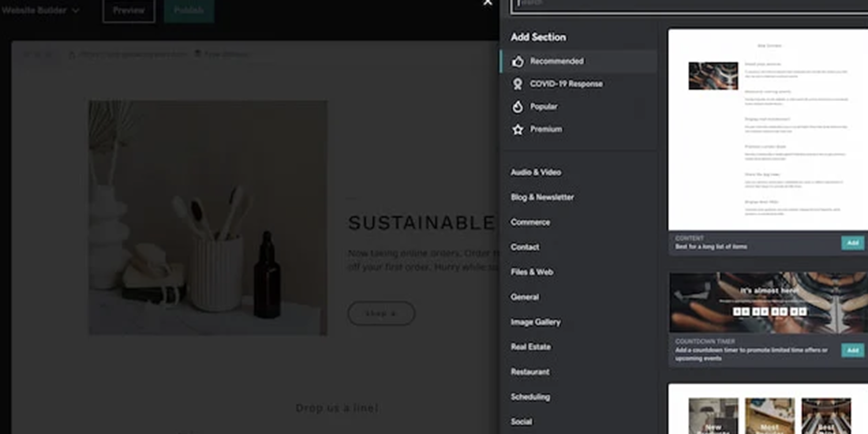Screen dimensions: 868x434
Task: Open the COVID-19 Response category
Action: point(567,84)
